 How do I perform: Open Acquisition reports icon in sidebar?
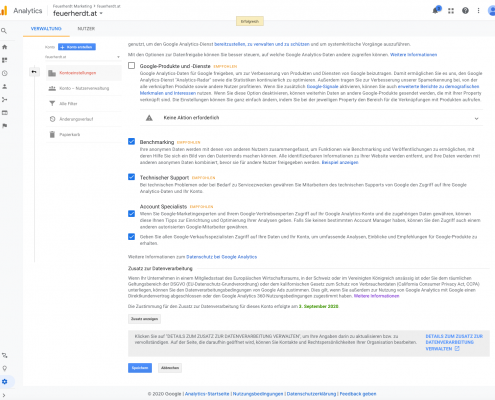5,99
